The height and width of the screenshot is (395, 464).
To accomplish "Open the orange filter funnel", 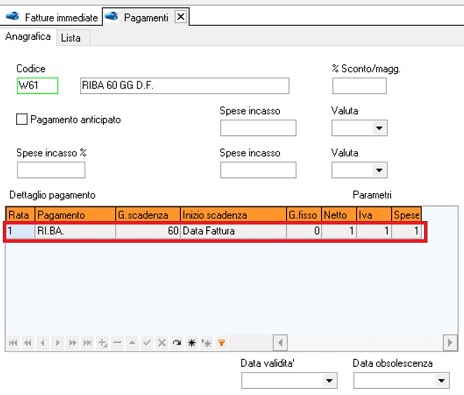I will click(221, 343).
